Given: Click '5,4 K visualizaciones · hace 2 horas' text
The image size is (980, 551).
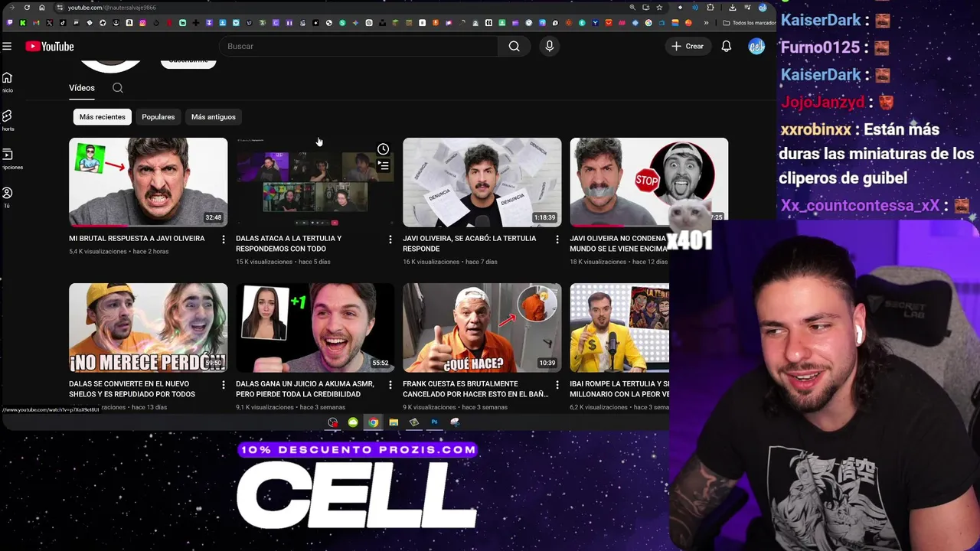Looking at the screenshot, I should coord(119,252).
